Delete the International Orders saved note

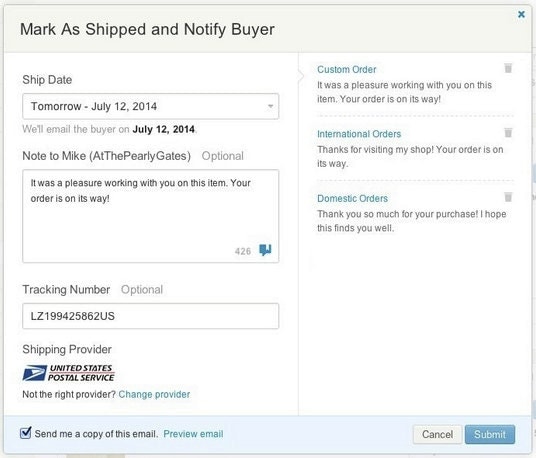pos(508,132)
